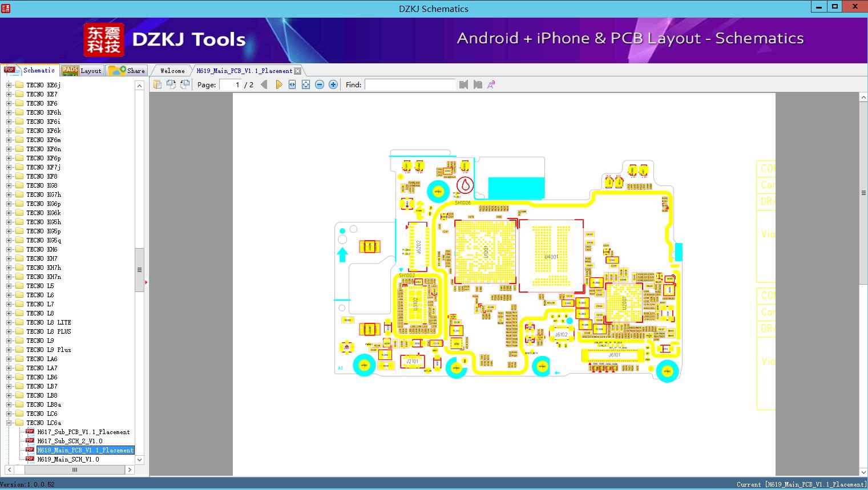Open H619_Main_SCH_V1.0 file
The height and width of the screenshot is (490, 868).
tap(68, 459)
